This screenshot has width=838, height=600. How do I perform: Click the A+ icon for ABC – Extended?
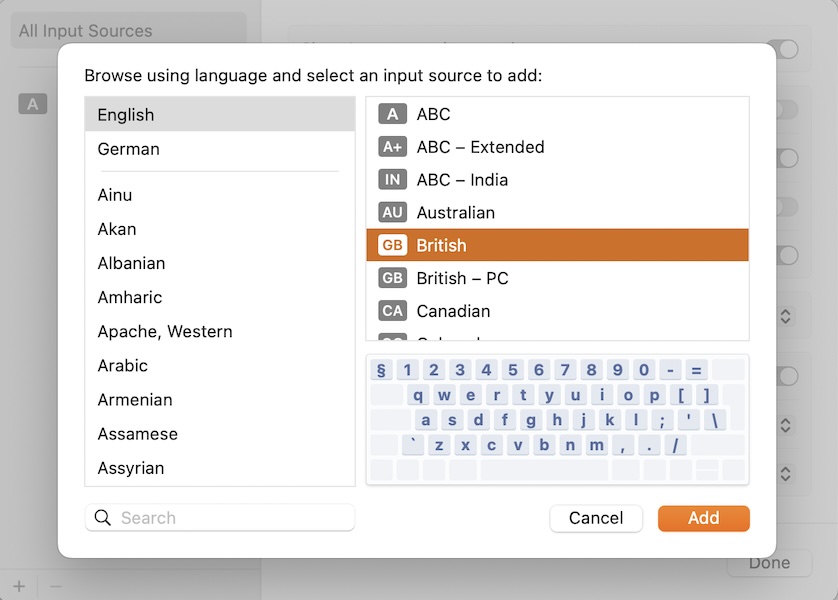pos(392,147)
